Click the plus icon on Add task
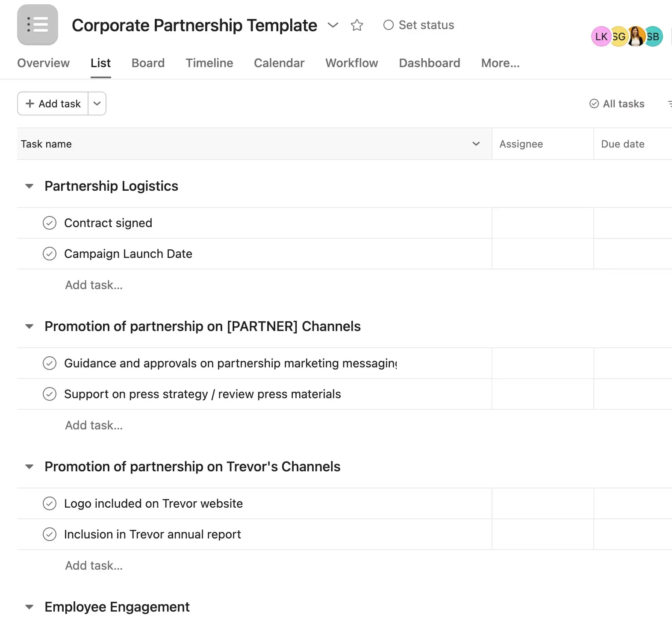The height and width of the screenshot is (621, 672). [x=29, y=103]
